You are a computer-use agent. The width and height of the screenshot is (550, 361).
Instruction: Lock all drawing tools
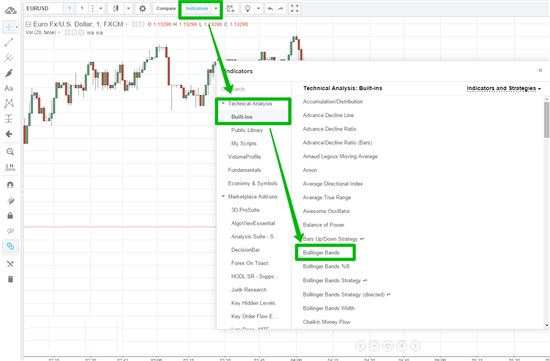click(x=10, y=215)
